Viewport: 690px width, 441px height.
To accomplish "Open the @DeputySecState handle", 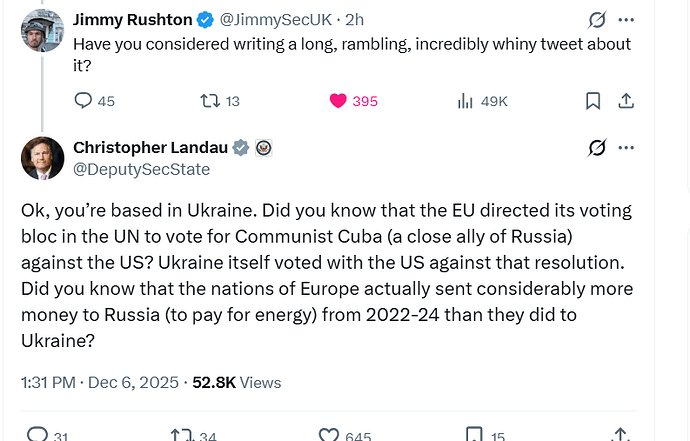I will (142, 169).
